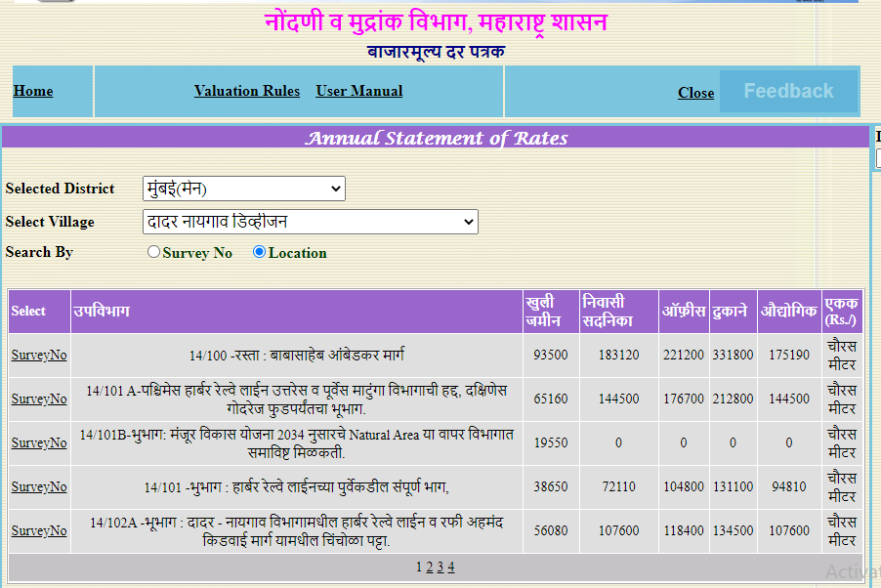
Task: Click SurveyNo link for row 14/101B
Action: click(39, 443)
